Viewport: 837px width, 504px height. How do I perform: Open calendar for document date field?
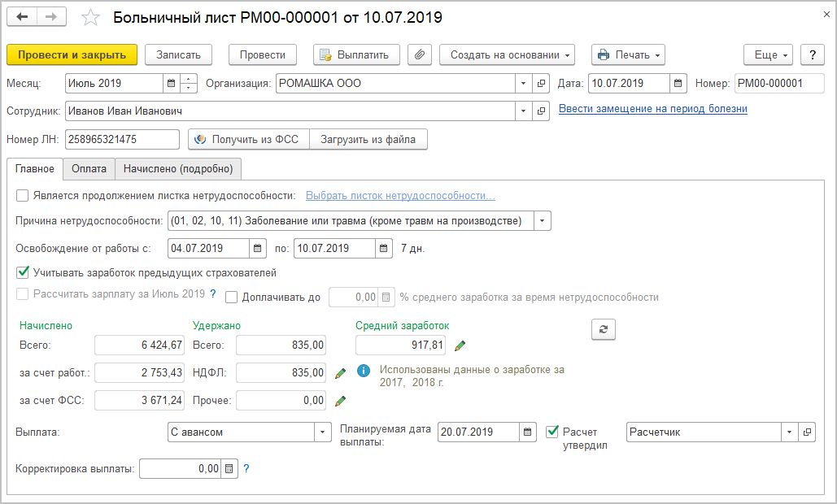point(680,83)
